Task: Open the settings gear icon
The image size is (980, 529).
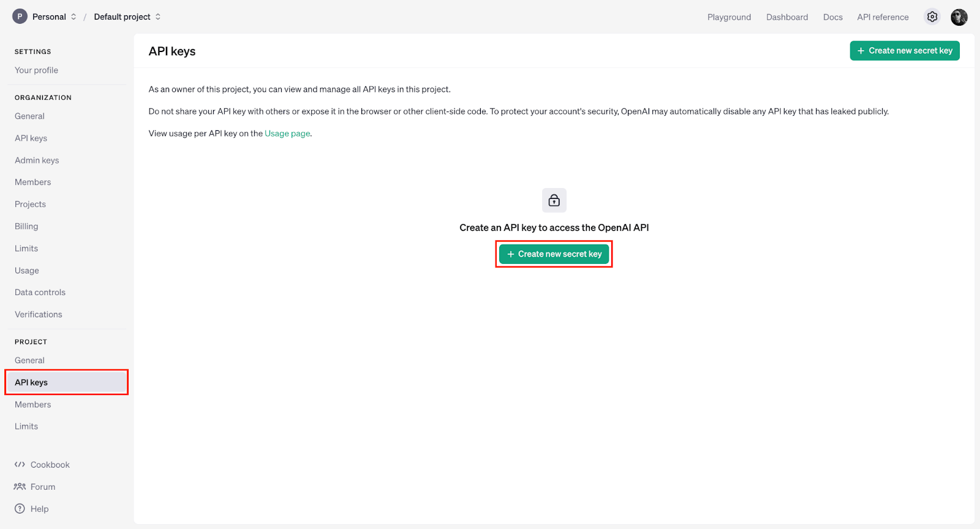Action: pos(932,17)
